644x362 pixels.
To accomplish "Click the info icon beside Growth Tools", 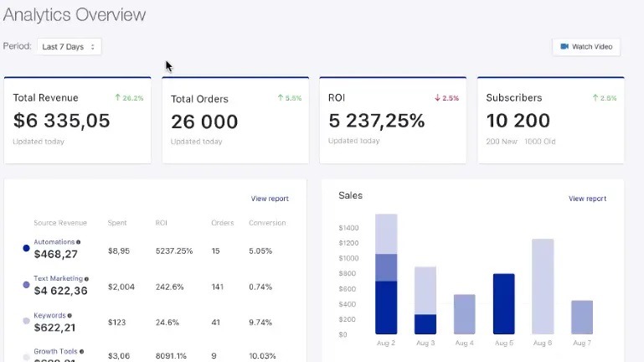I will pos(81,352).
